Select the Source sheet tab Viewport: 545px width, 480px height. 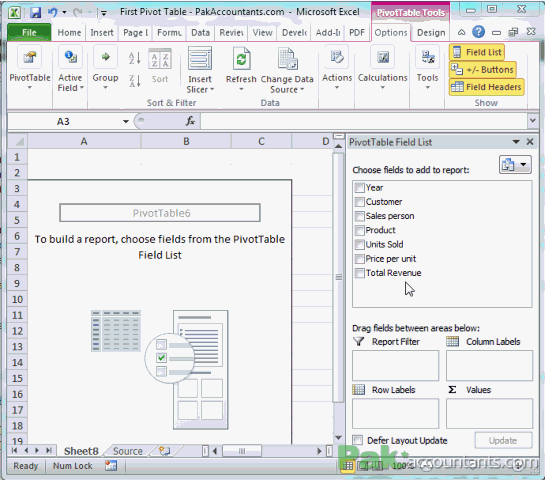pos(128,451)
